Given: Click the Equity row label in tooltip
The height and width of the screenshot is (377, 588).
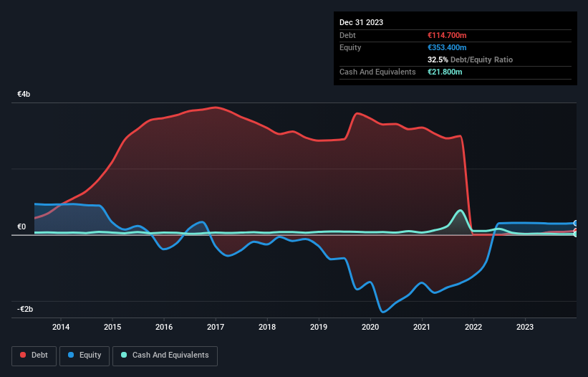Looking at the screenshot, I should click(x=350, y=47).
